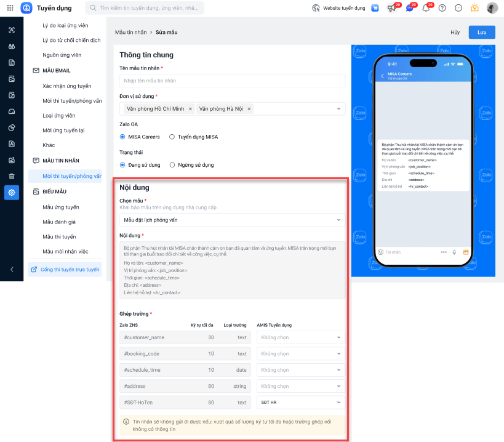Click the microphone icon in the phone preview

pyautogui.click(x=454, y=252)
